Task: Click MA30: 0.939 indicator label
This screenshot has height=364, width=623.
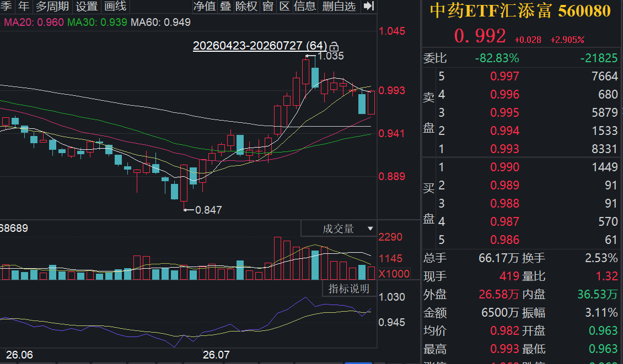Action: coord(97,22)
